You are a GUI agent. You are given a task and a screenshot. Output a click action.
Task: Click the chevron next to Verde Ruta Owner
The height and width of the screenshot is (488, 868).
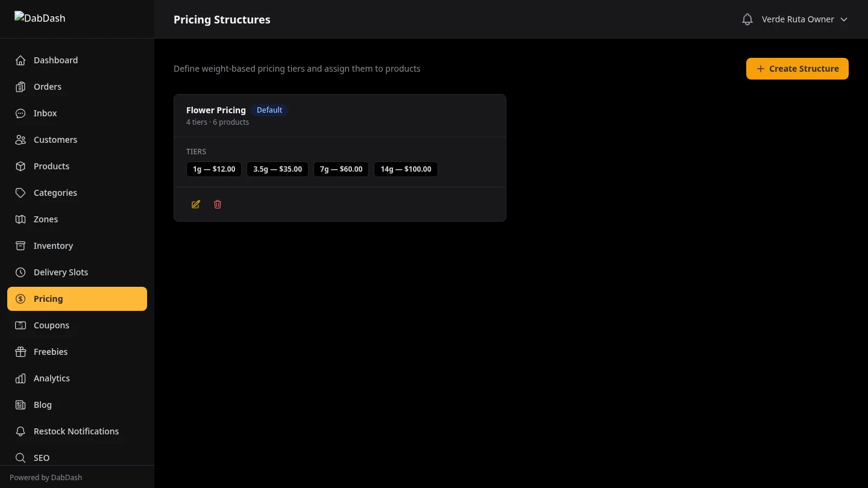tap(844, 19)
